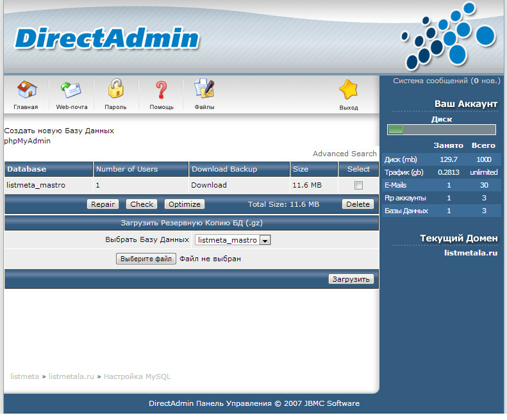Viewport: 507px width, 420px height.
Task: Click the Диск usage progress bar
Action: tap(442, 130)
